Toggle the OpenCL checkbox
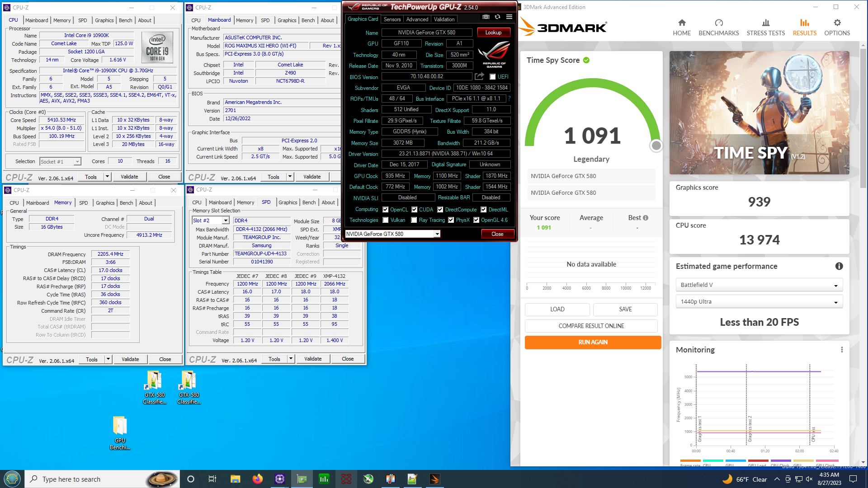This screenshot has width=868, height=488. point(386,210)
